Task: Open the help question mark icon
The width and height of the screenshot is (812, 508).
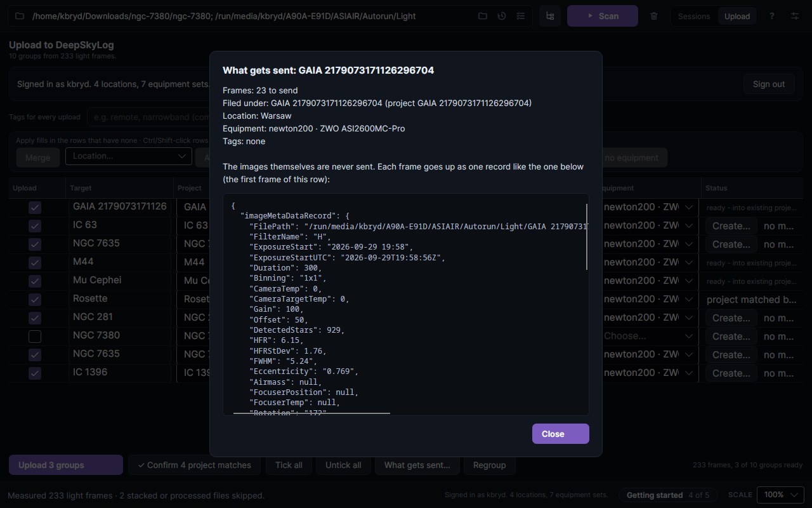Action: [771, 16]
